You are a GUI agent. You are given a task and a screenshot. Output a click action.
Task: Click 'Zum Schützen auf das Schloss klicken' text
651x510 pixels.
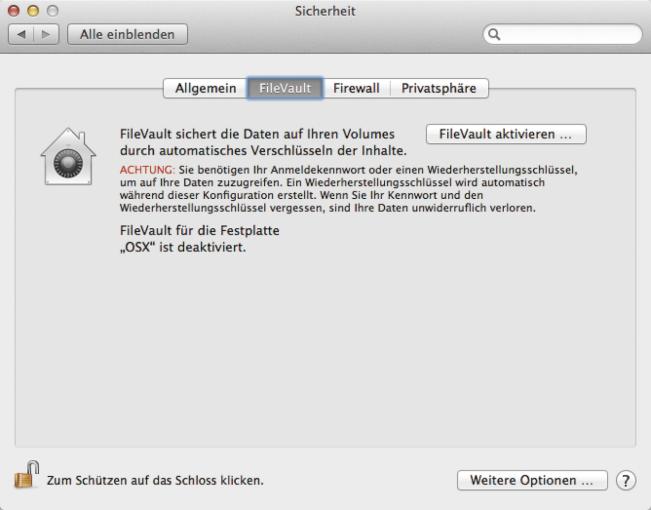[x=155, y=481]
